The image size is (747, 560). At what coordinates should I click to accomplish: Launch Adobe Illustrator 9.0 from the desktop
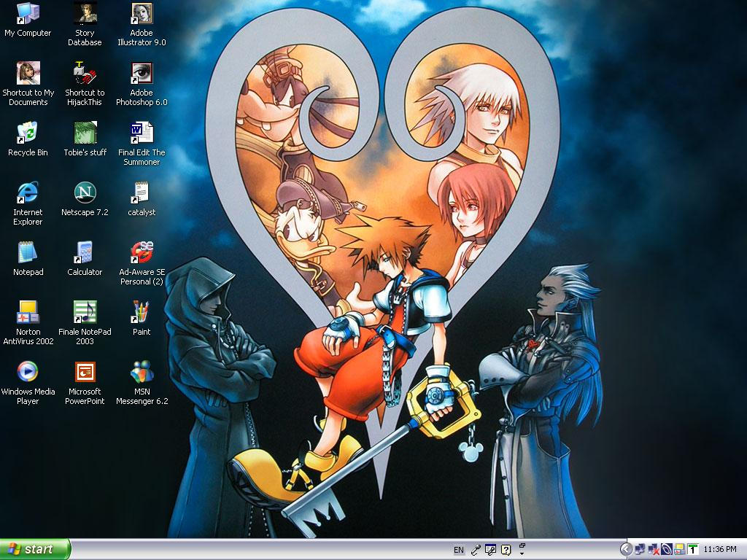(x=142, y=24)
